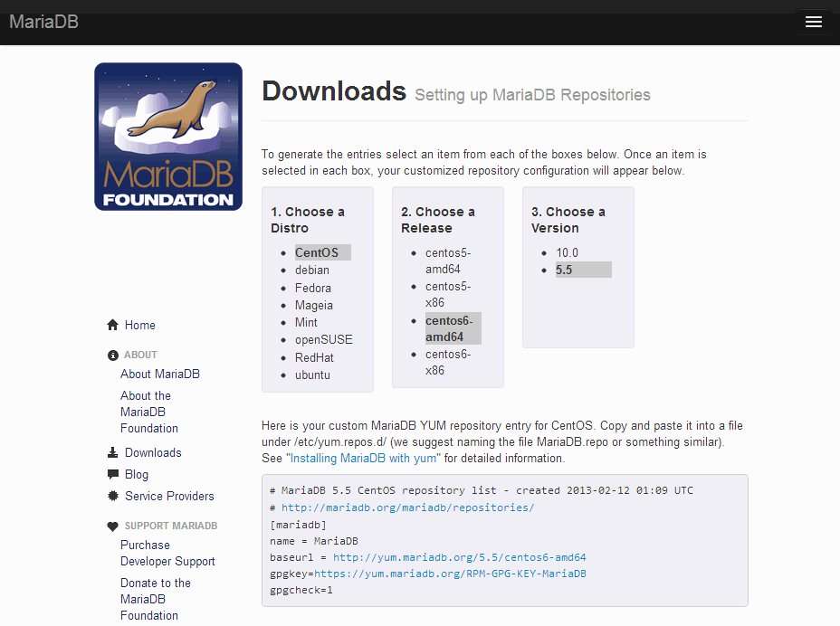Screen dimensions: 840x626
Task: Open About the MariaDB Foundation link
Action: 149,412
